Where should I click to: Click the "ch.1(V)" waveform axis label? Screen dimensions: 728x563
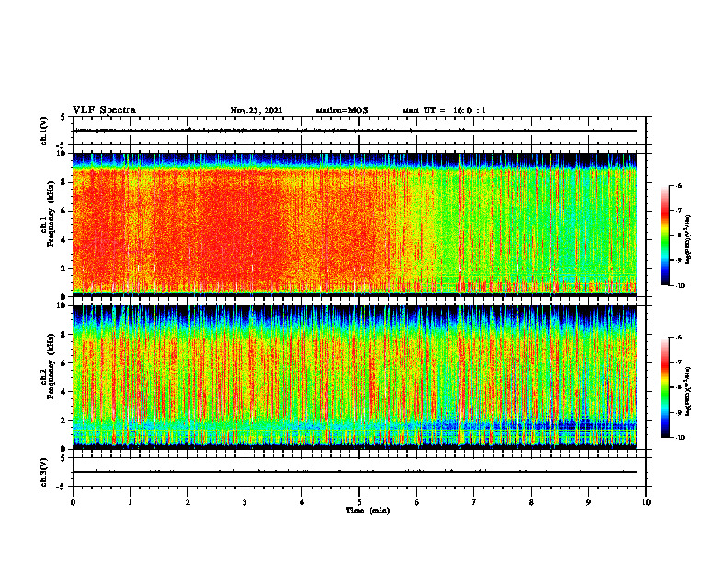tap(44, 131)
